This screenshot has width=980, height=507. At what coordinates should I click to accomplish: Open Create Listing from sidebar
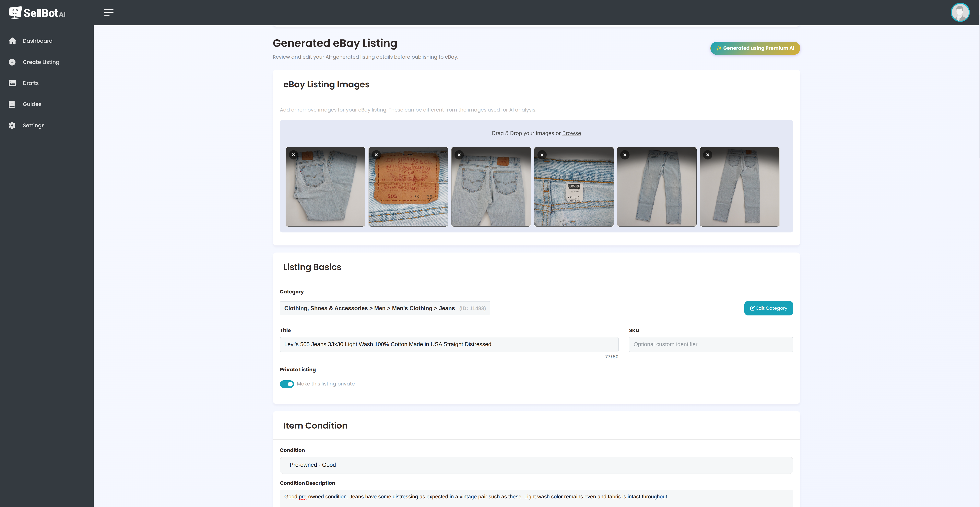41,62
